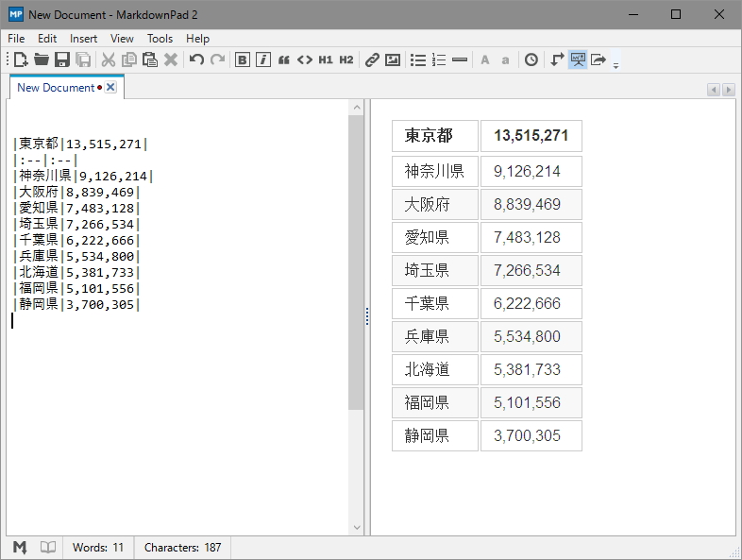Screen dimensions: 742x560
Task: Paste clipboard using toolbar icon
Action: (x=150, y=59)
